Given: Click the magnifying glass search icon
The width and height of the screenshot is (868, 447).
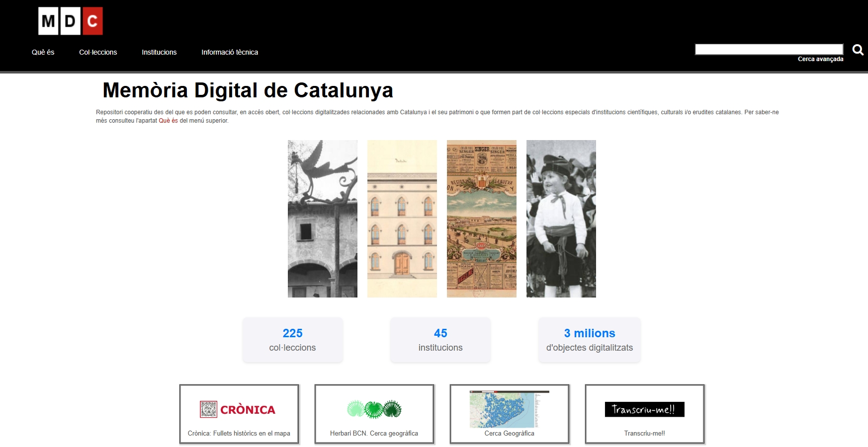Looking at the screenshot, I should (x=858, y=50).
